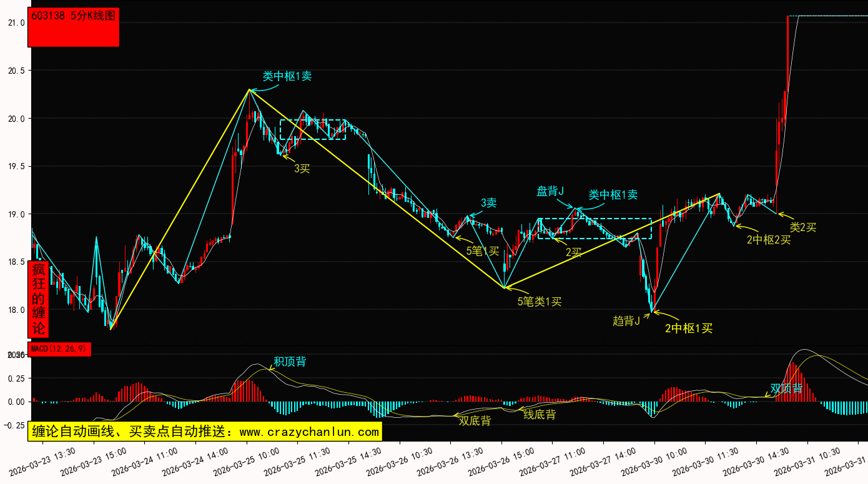Click the 双底背 label in the MACD panel

click(475, 421)
